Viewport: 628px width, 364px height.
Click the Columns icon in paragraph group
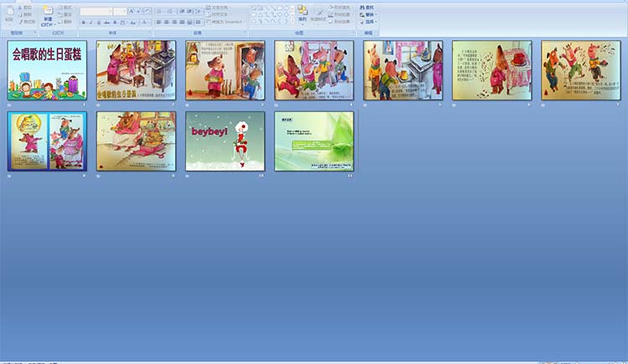pyautogui.click(x=198, y=22)
